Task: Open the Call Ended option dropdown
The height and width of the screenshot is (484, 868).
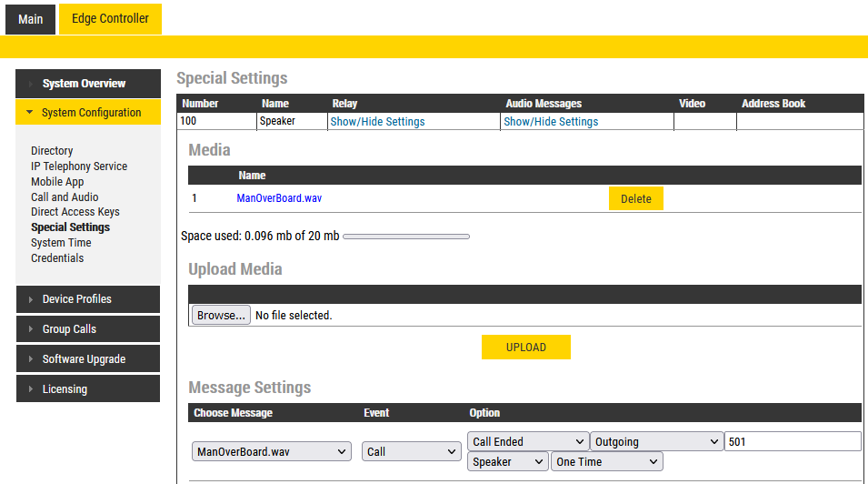Action: (x=528, y=442)
